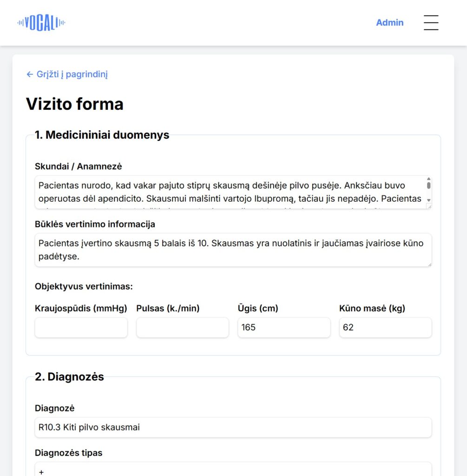Open the Admin account link
467x476 pixels.
click(x=389, y=22)
